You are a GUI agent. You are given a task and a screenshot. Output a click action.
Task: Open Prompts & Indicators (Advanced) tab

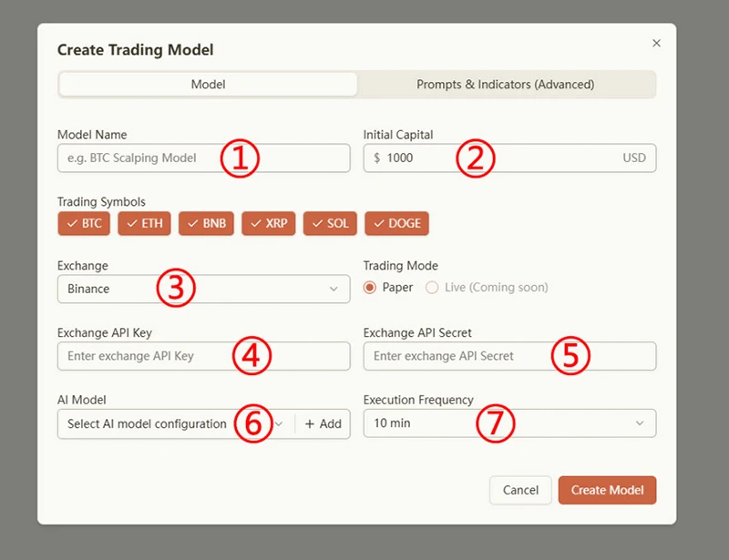point(506,84)
